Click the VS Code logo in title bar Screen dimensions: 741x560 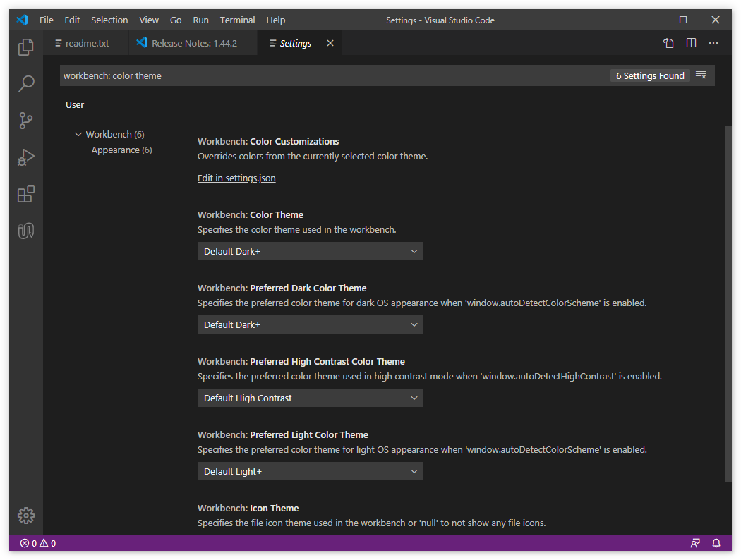click(x=22, y=20)
